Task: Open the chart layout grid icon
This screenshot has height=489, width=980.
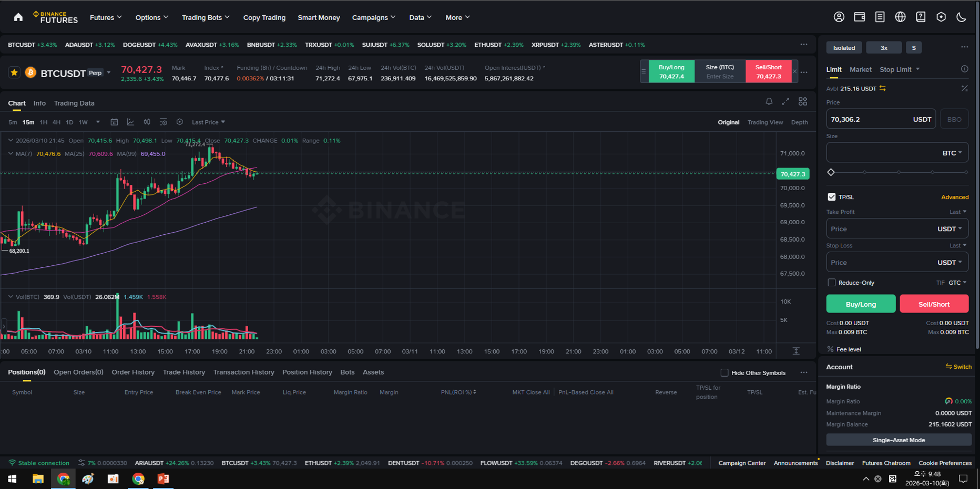Action: 803,101
